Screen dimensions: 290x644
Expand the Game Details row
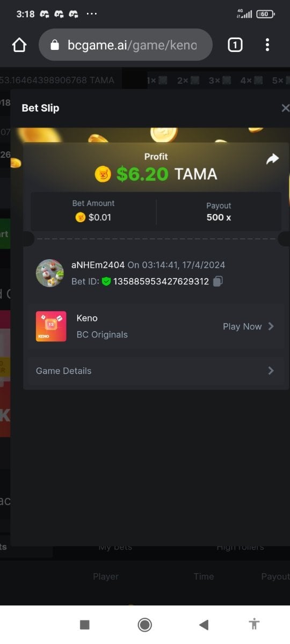tap(156, 371)
